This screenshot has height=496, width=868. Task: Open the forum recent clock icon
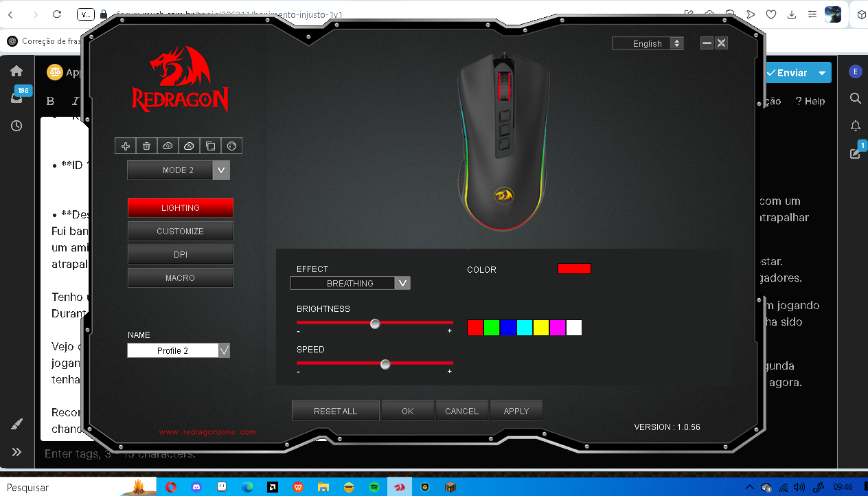pos(16,126)
